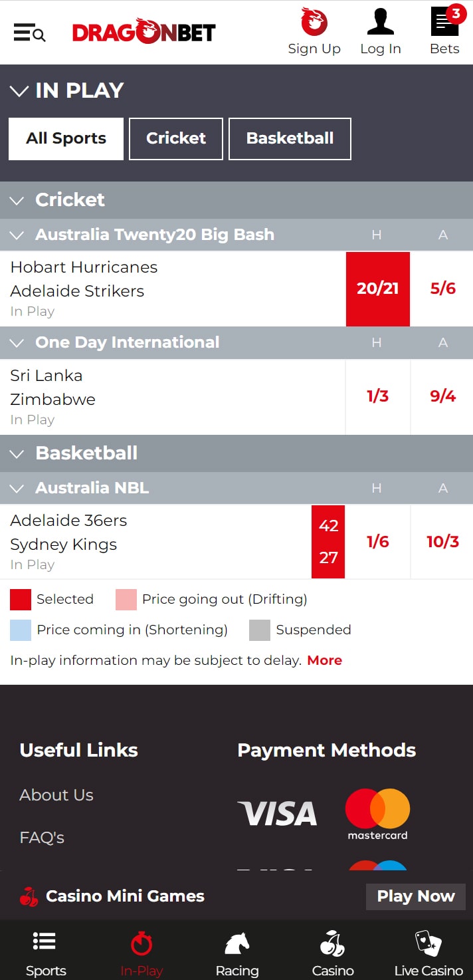Select 1/3 odds for Sri Lanka
Viewport: 473px width, 980px height.
tap(378, 396)
